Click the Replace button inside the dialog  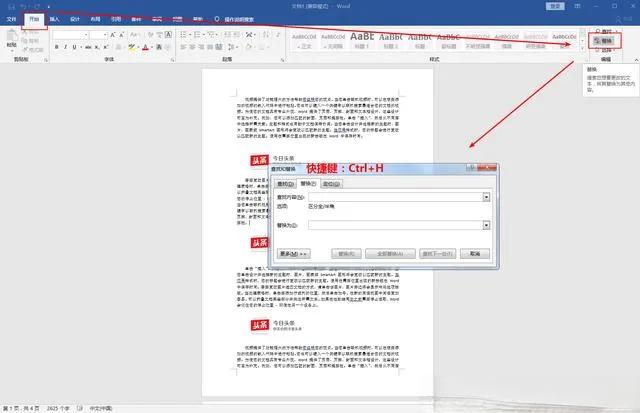(x=346, y=254)
